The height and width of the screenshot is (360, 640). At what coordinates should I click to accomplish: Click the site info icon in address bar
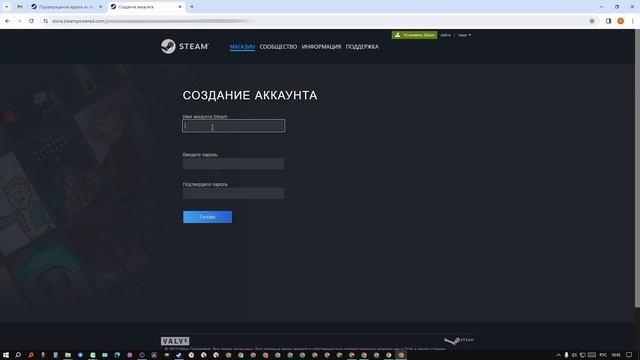click(46, 21)
